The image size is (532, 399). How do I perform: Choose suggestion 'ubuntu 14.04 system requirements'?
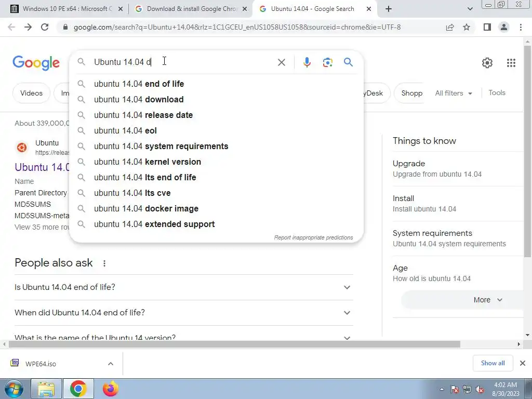click(x=216, y=146)
